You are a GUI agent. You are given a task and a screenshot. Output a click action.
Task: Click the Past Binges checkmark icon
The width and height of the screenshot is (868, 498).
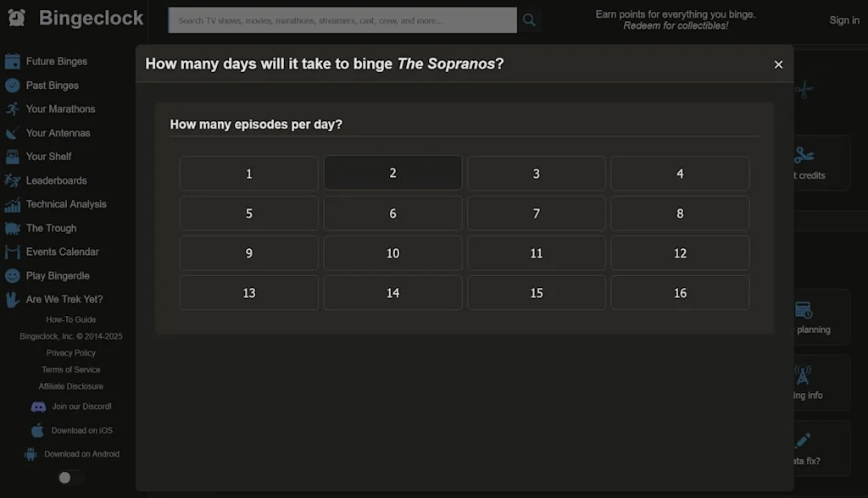point(12,86)
